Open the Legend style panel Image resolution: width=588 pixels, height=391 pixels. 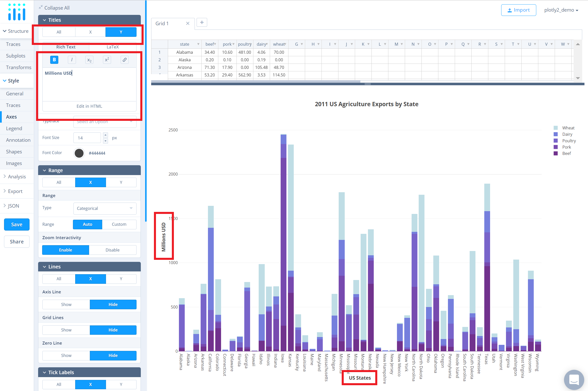(14, 128)
